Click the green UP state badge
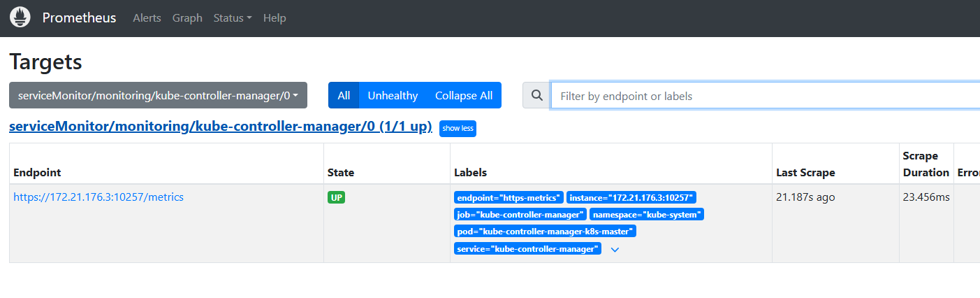 tap(336, 198)
